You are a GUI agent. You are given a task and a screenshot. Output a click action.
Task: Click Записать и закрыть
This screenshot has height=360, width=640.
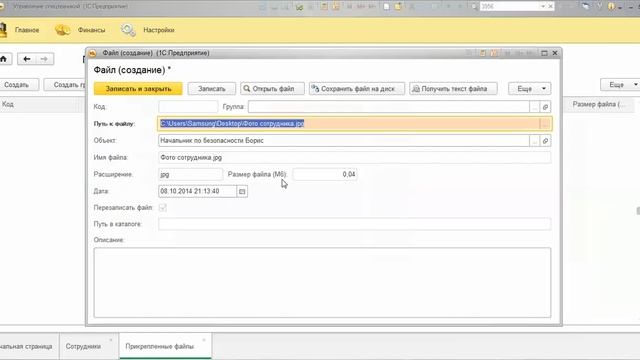click(x=138, y=89)
